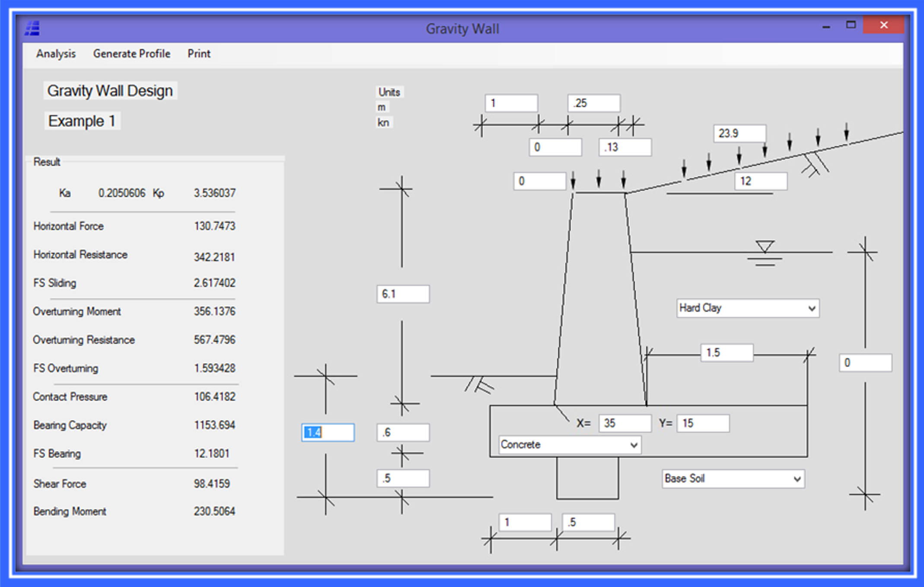Click the Gravity Wall Design heading field

110,91
